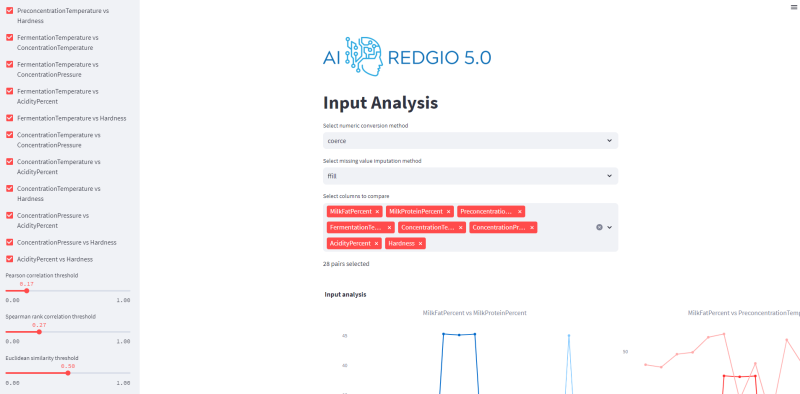Remove the MilkFatPercent tag

pyautogui.click(x=377, y=211)
